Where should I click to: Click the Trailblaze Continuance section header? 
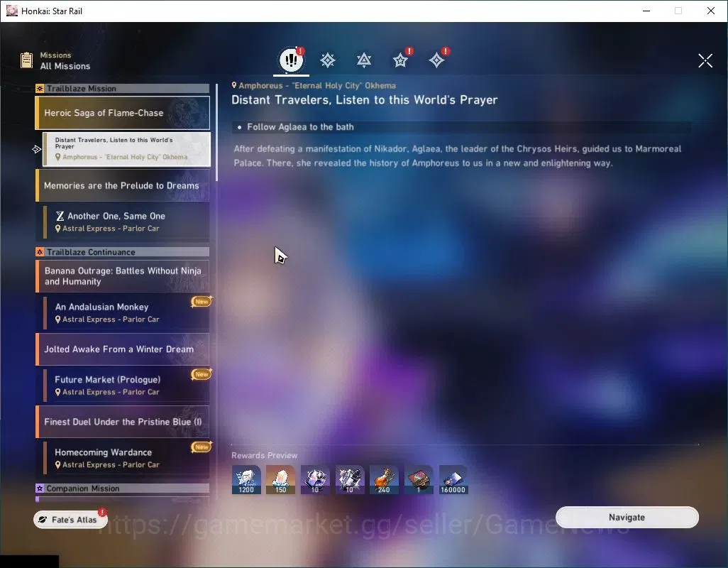coord(123,252)
